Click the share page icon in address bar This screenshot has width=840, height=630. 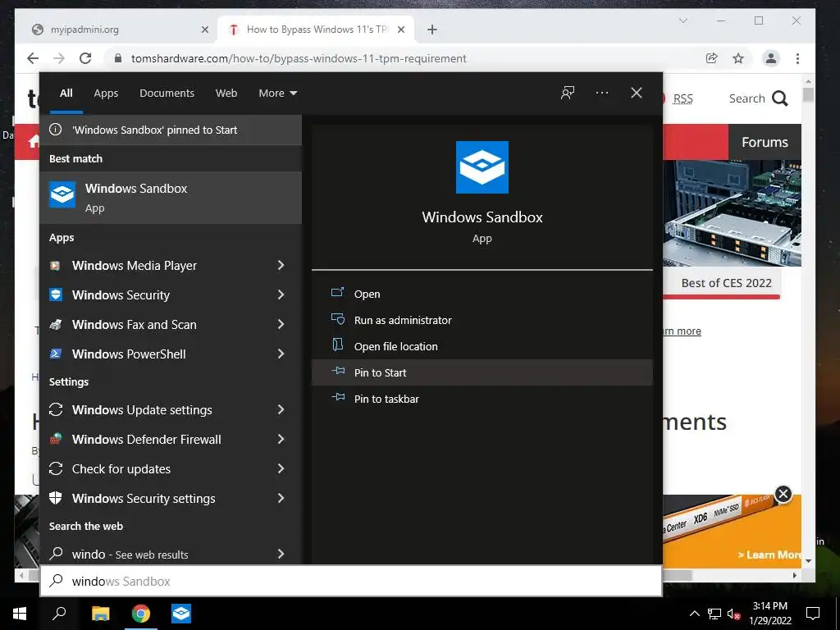pyautogui.click(x=711, y=58)
